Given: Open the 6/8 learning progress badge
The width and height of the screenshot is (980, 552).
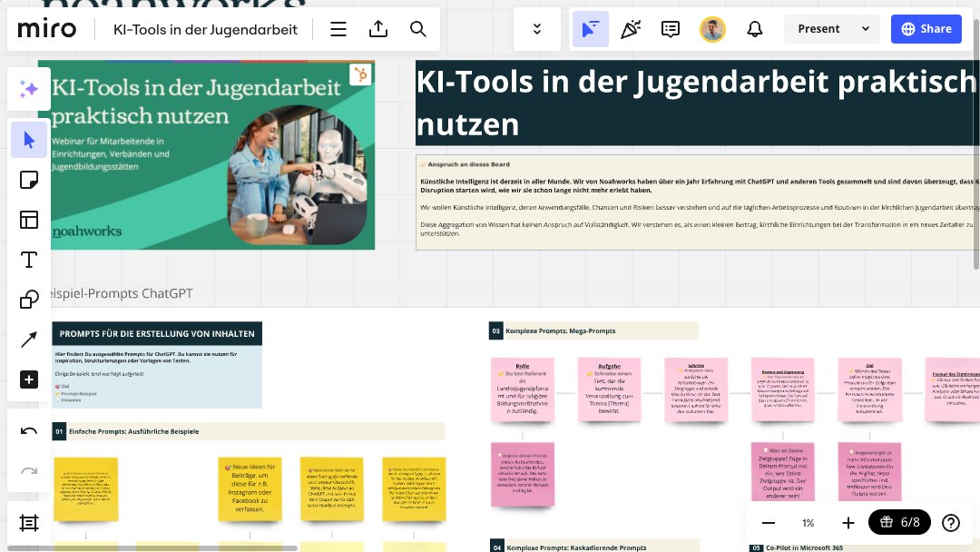Looking at the screenshot, I should (899, 522).
